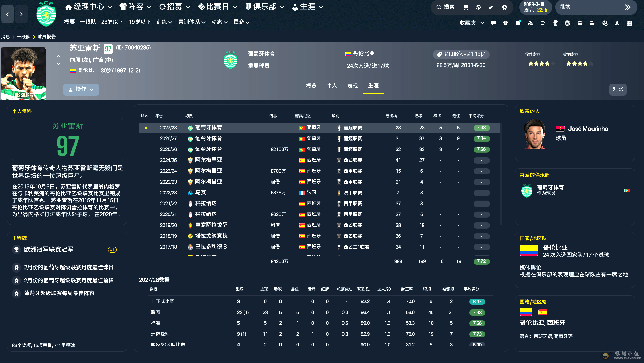Expand the 俱乐部 menu
This screenshot has height=363, width=644.
click(264, 7)
